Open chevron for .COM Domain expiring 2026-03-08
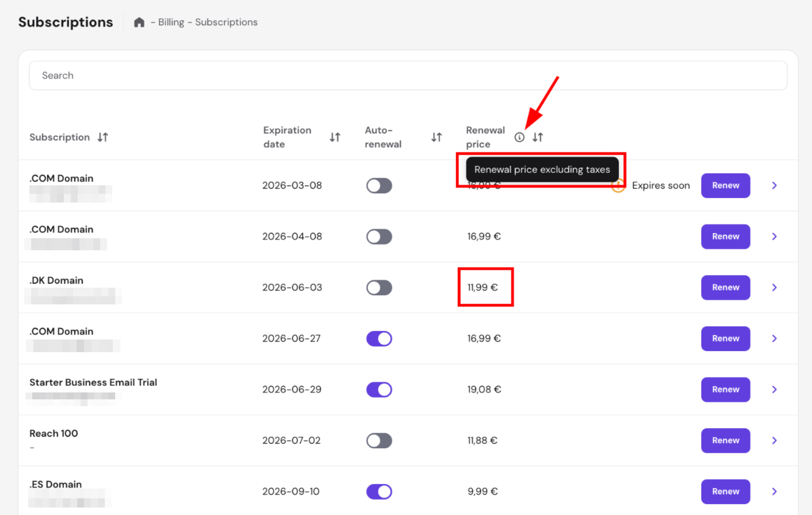 (774, 186)
